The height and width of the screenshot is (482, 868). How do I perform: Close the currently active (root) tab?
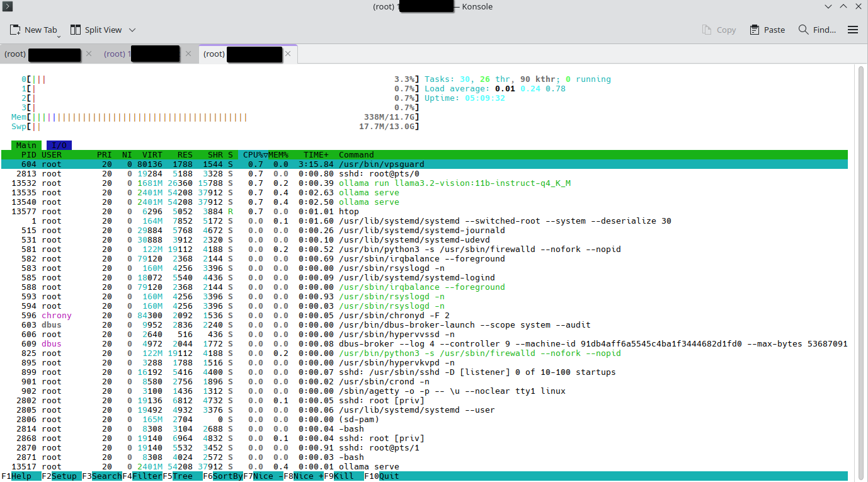(x=288, y=54)
